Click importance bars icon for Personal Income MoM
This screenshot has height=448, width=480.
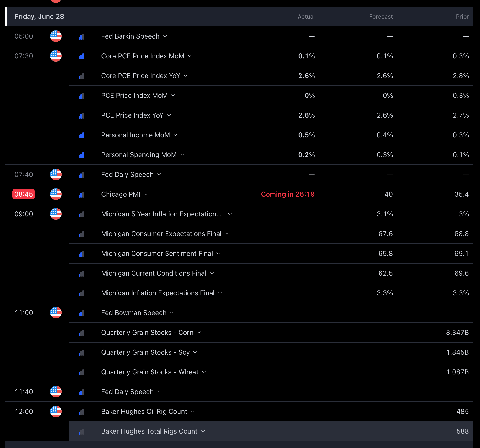81,135
